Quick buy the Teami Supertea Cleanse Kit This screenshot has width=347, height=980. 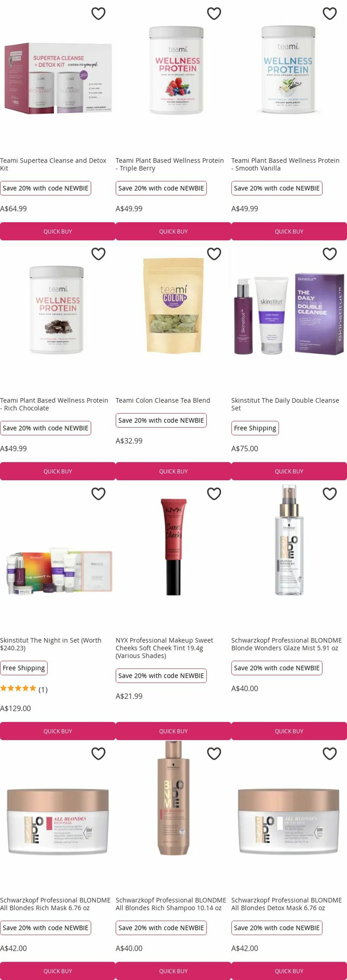[x=58, y=231]
